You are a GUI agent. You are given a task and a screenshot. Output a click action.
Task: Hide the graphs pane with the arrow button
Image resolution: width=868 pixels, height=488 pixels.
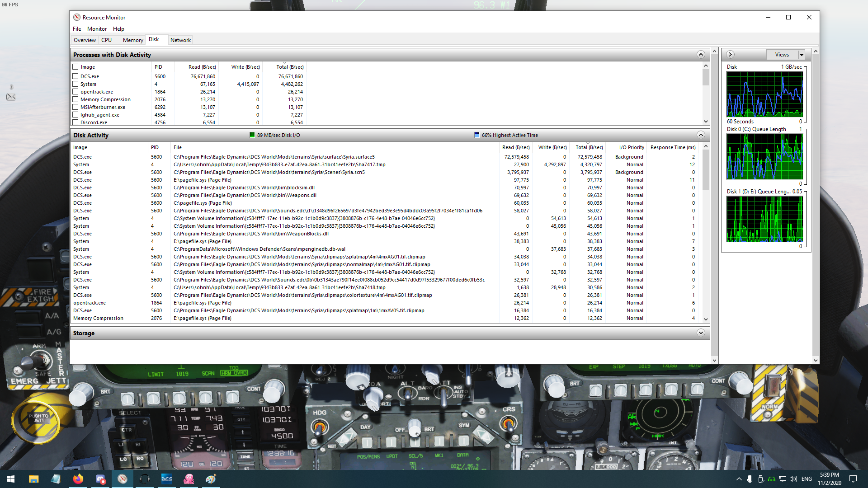(x=730, y=55)
